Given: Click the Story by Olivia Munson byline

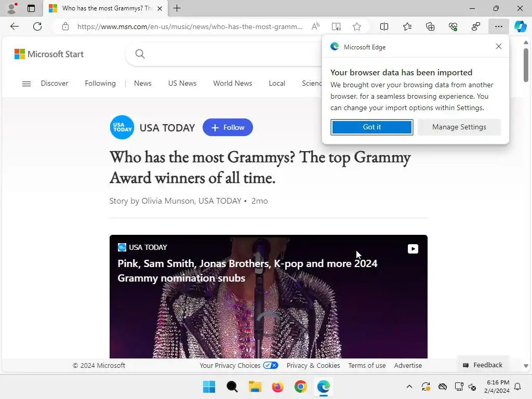Looking at the screenshot, I should (176, 201).
